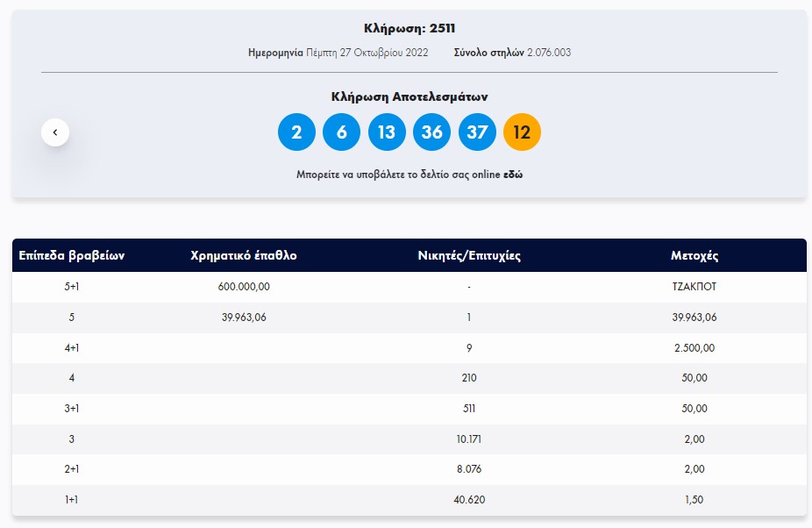Click the previous draw arrow button
The image size is (812, 528).
point(55,132)
